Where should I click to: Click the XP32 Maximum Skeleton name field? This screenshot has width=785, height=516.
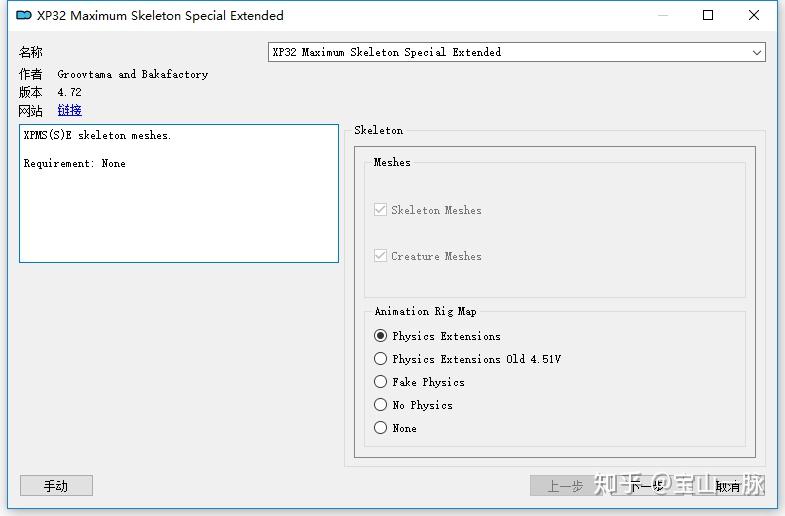click(517, 52)
